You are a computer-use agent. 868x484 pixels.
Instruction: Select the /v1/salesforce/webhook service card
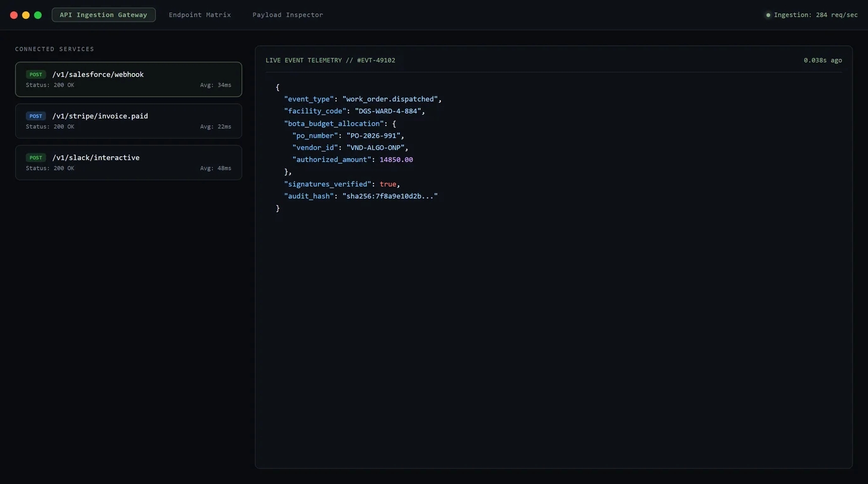[x=129, y=79]
